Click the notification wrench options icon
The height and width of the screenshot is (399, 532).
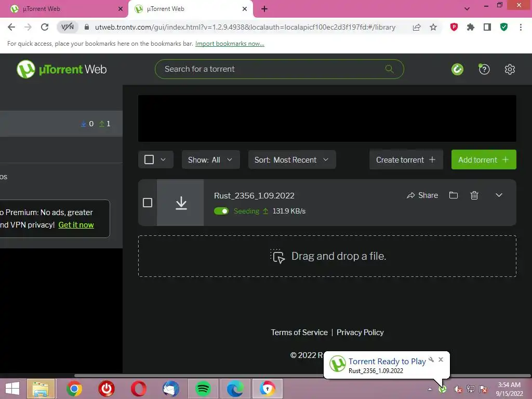431,360
